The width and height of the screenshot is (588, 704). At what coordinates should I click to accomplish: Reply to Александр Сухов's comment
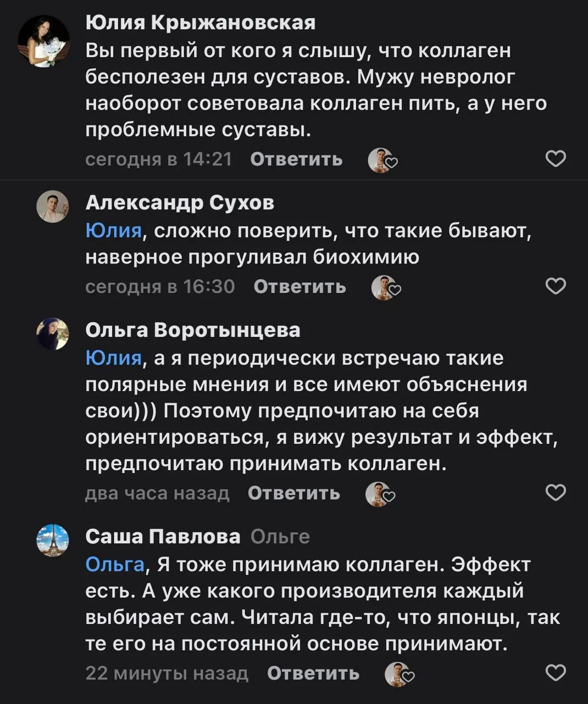click(299, 287)
